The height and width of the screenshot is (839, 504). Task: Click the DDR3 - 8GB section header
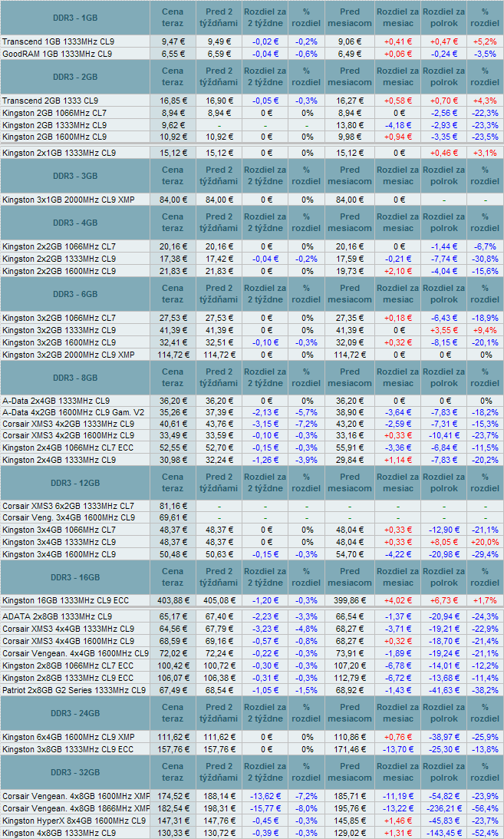(75, 378)
